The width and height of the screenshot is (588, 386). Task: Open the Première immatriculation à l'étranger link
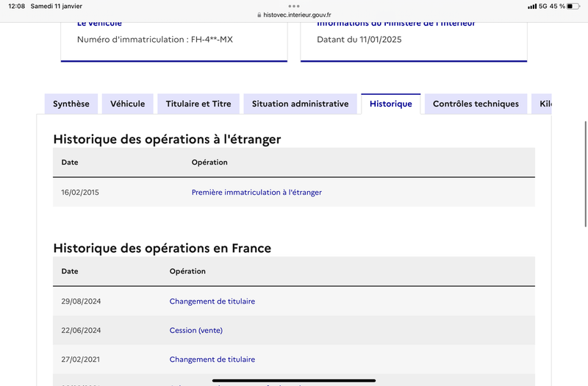[257, 193]
